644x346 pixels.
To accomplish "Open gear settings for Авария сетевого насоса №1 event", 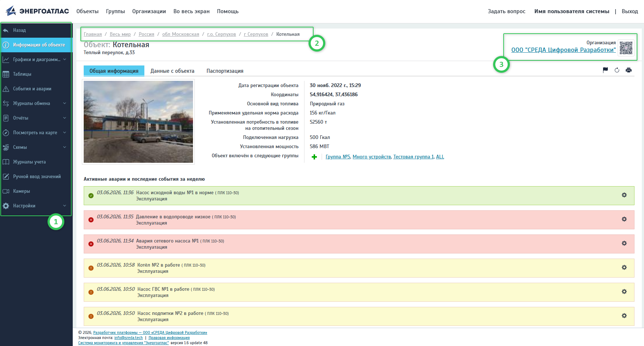I will [624, 243].
